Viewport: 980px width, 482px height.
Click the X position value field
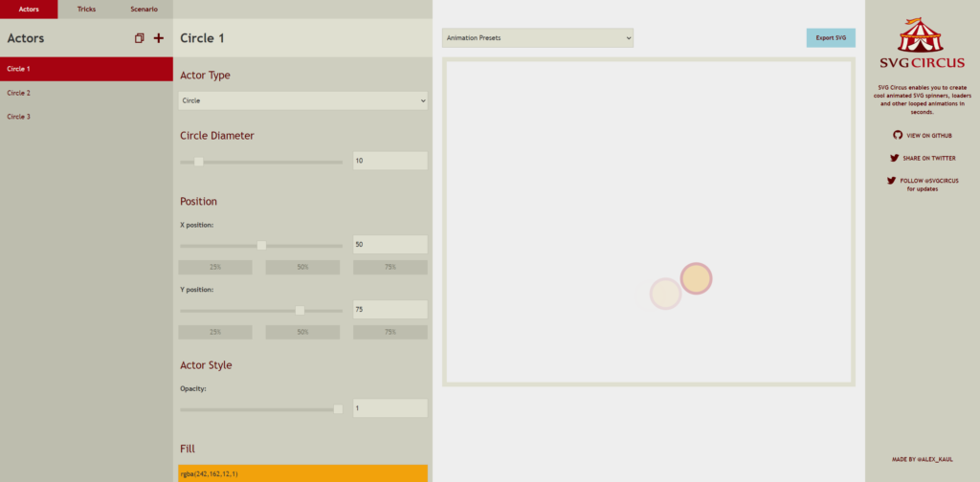pos(390,244)
